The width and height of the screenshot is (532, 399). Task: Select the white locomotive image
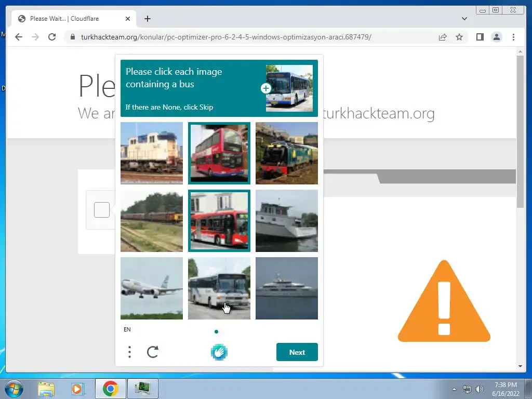tap(152, 153)
